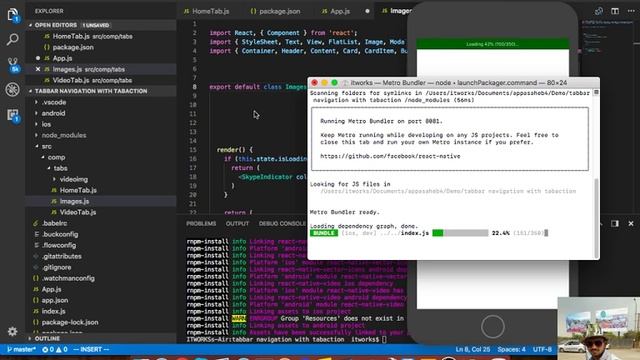Viewport: 640px width, 360px height.
Task: Click the github.com/facebook/react-native URL
Action: pyautogui.click(x=390, y=156)
